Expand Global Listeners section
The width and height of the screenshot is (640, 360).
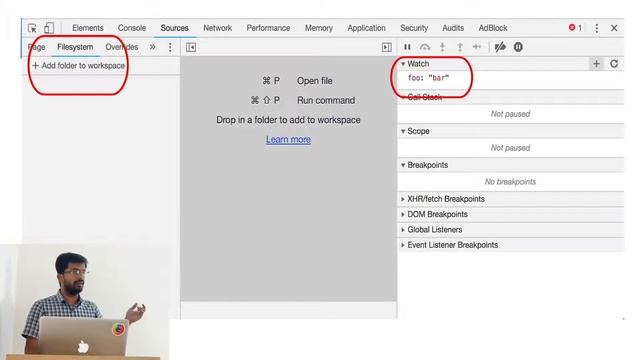click(432, 230)
